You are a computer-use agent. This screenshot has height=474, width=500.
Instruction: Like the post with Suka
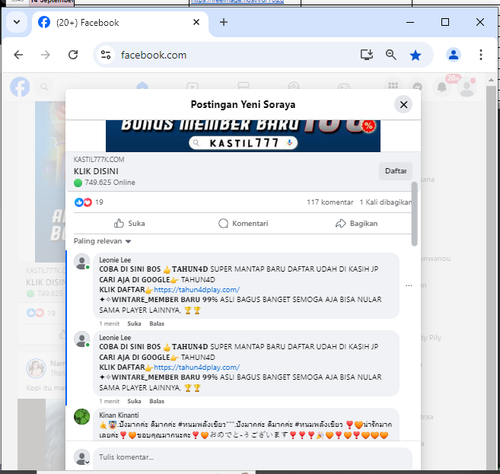click(x=129, y=223)
